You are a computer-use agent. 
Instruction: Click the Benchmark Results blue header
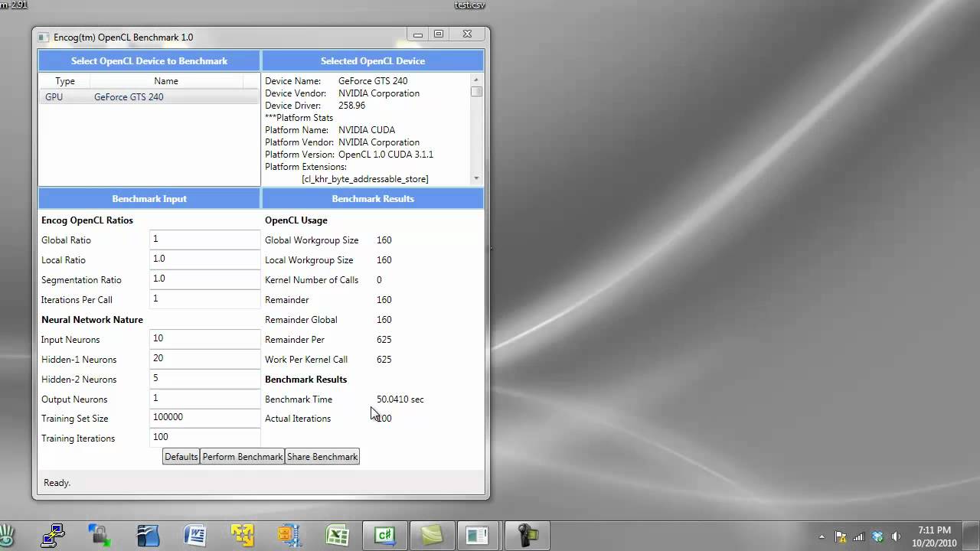pos(373,199)
